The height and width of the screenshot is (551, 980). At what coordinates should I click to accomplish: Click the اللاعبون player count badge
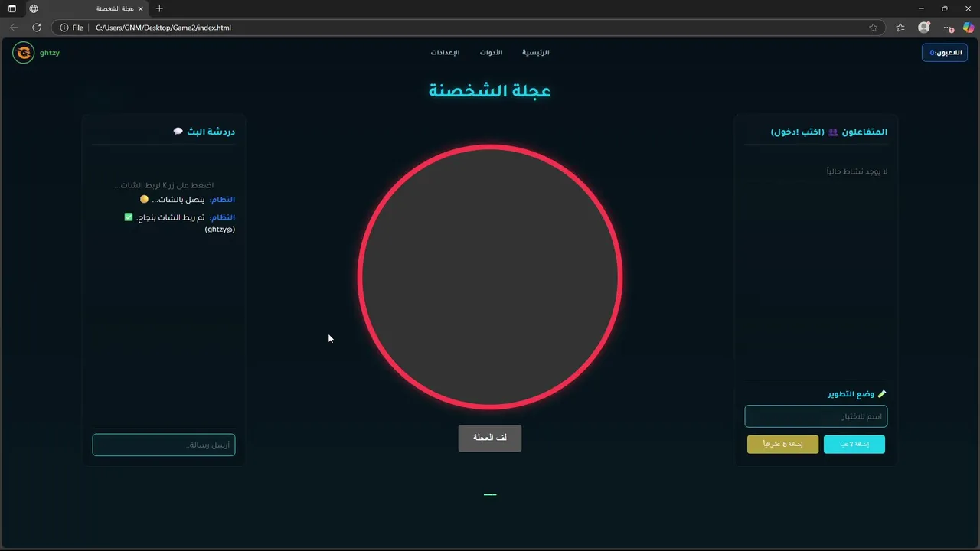[x=945, y=53]
